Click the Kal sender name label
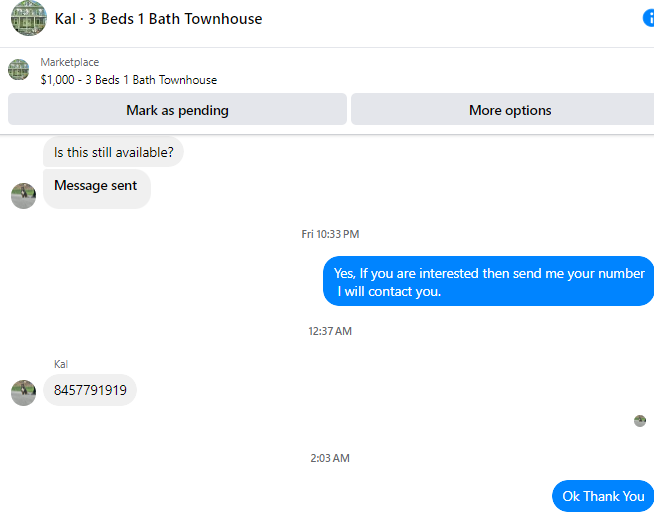Screen dimensions: 654x514 tap(61, 364)
